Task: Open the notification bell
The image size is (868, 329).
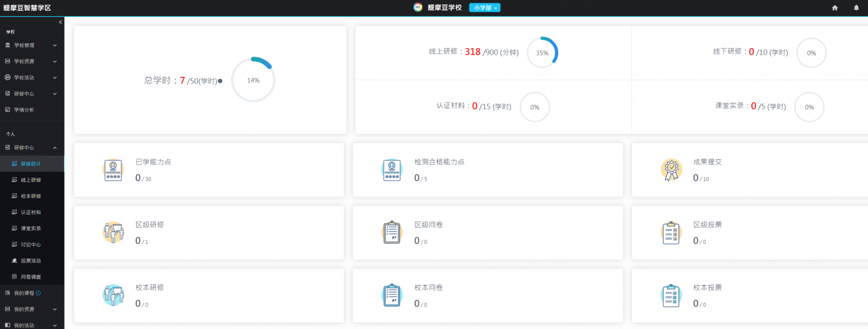Action: coord(856,8)
